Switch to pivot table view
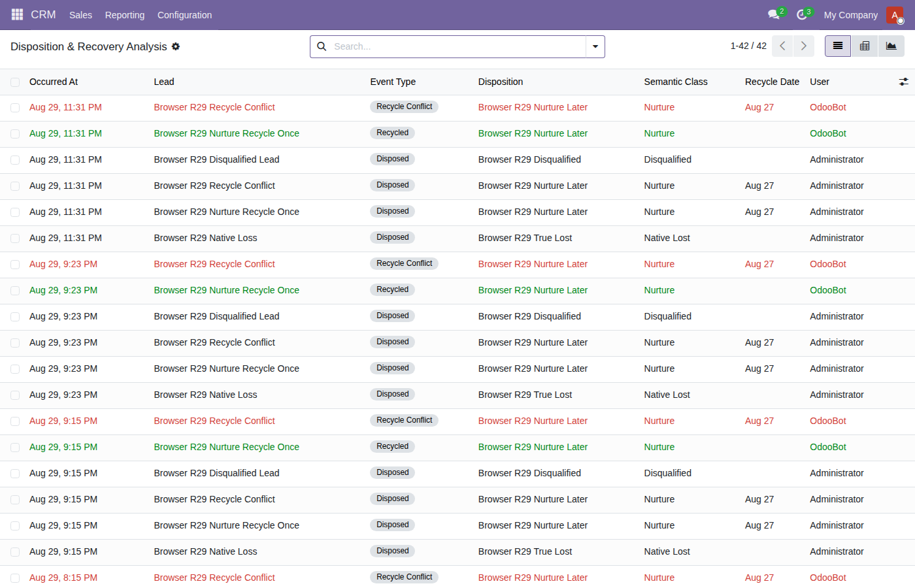Viewport: 915px width, 588px height. [865, 46]
